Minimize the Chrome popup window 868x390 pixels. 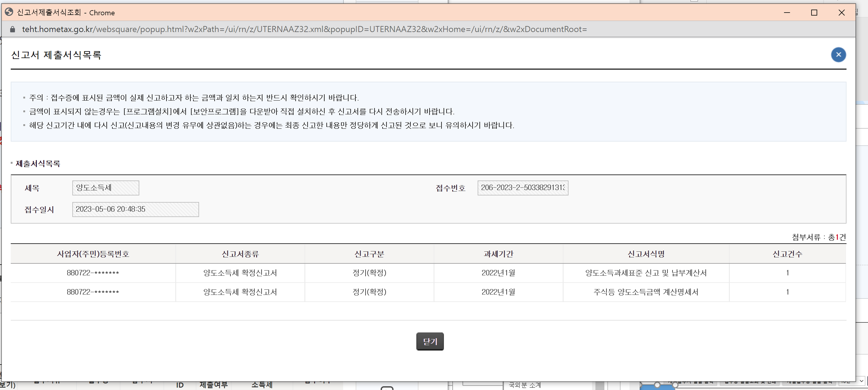(787, 13)
